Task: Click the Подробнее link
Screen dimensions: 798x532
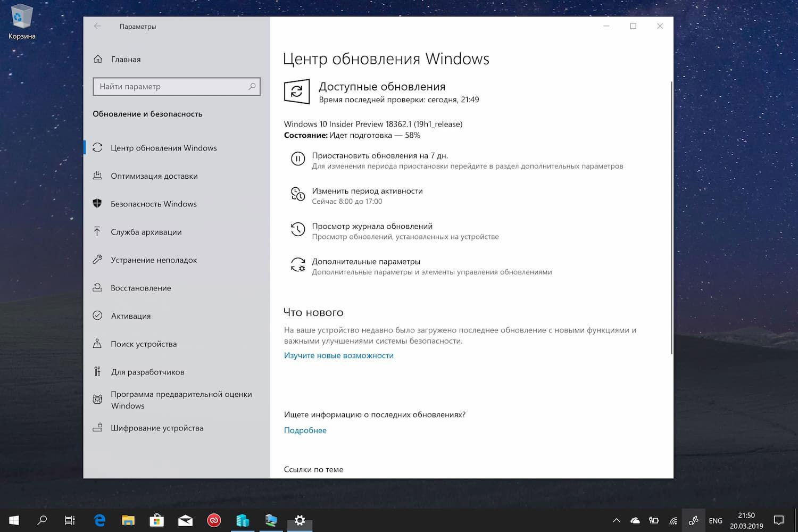Action: click(x=305, y=430)
